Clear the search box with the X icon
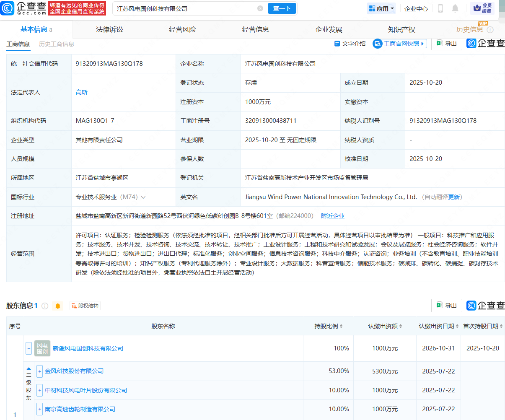 tap(260, 8)
